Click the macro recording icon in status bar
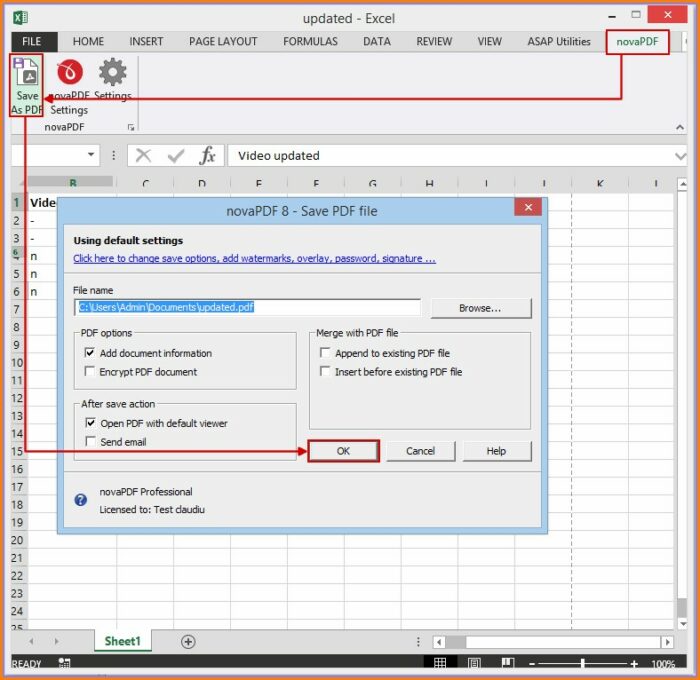Viewport: 700px width, 680px height. (64, 663)
